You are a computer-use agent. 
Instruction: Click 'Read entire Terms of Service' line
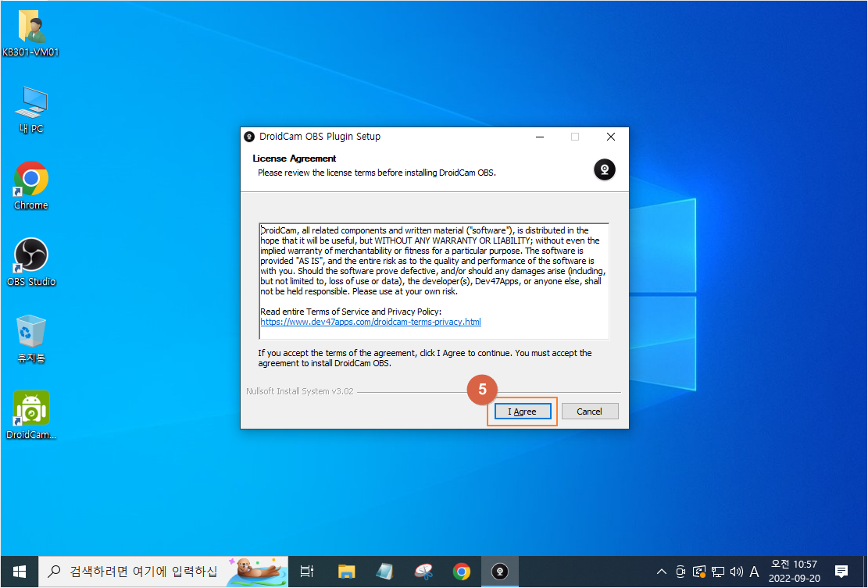[351, 312]
